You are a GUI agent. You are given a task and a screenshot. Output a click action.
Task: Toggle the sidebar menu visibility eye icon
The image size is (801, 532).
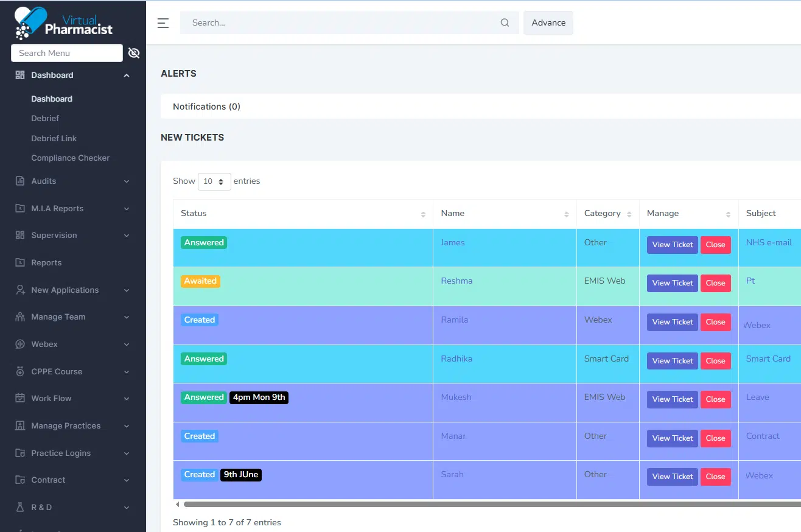point(134,54)
